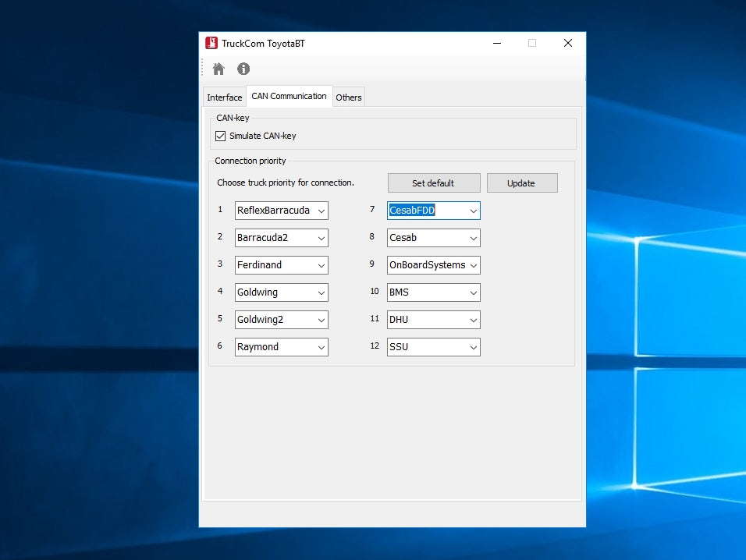This screenshot has height=560, width=746.
Task: Switch to the Interface tab
Action: (225, 97)
